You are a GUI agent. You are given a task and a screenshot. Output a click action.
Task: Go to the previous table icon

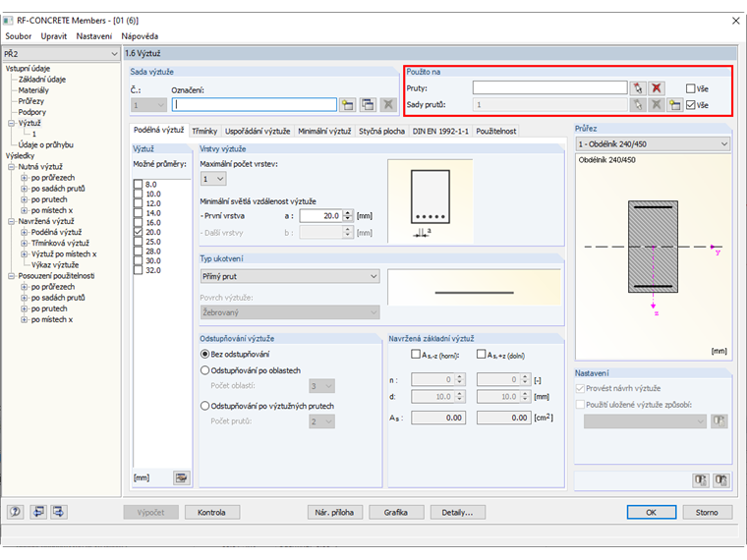click(38, 512)
